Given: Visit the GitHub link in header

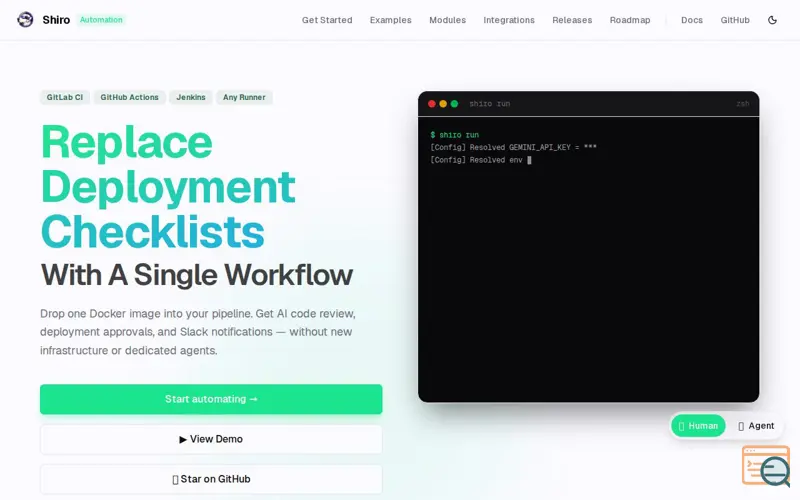Looking at the screenshot, I should [735, 20].
